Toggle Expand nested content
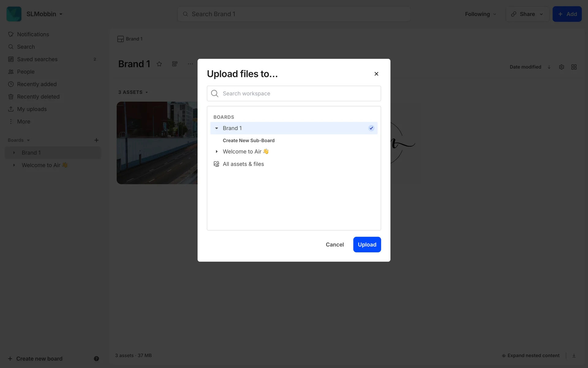 (x=530, y=355)
